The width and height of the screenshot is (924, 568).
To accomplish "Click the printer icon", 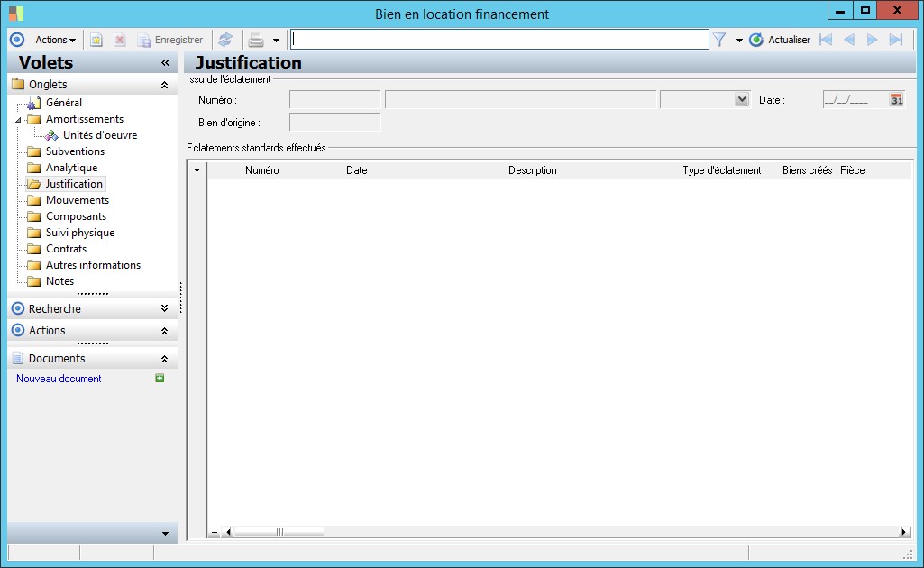I will (256, 40).
